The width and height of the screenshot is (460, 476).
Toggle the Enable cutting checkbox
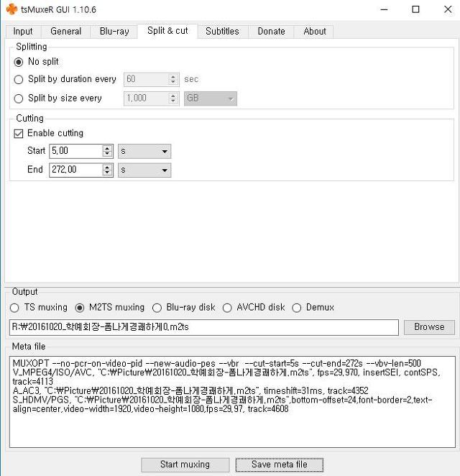[19, 134]
